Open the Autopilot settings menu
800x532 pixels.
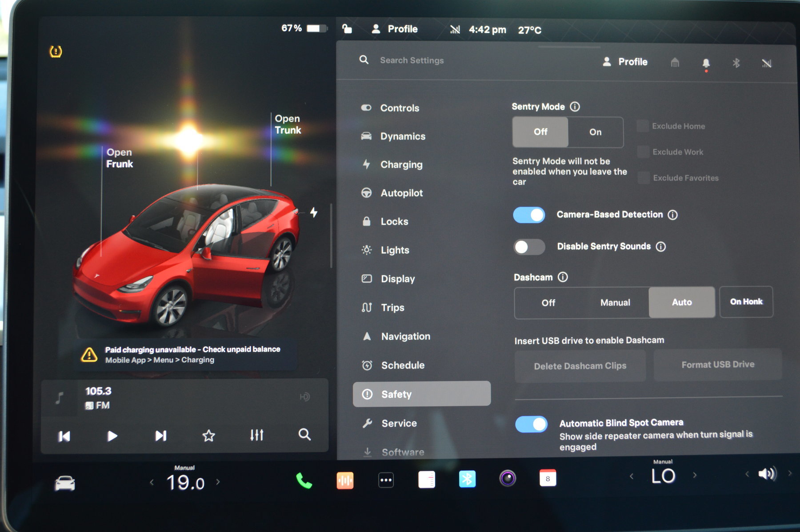tap(401, 193)
